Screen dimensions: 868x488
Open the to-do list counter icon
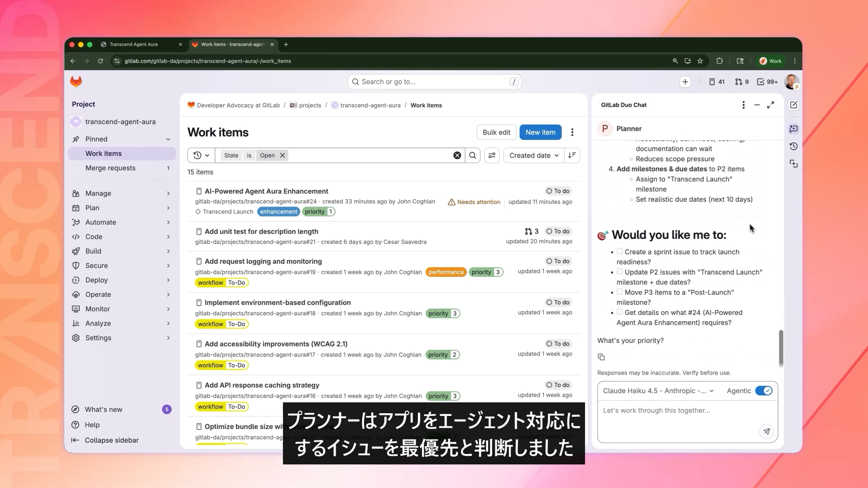click(x=767, y=82)
